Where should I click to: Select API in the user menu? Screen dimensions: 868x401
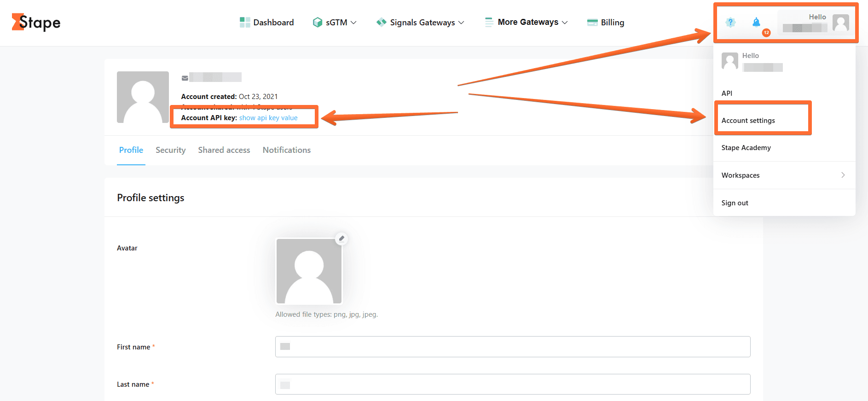(727, 93)
